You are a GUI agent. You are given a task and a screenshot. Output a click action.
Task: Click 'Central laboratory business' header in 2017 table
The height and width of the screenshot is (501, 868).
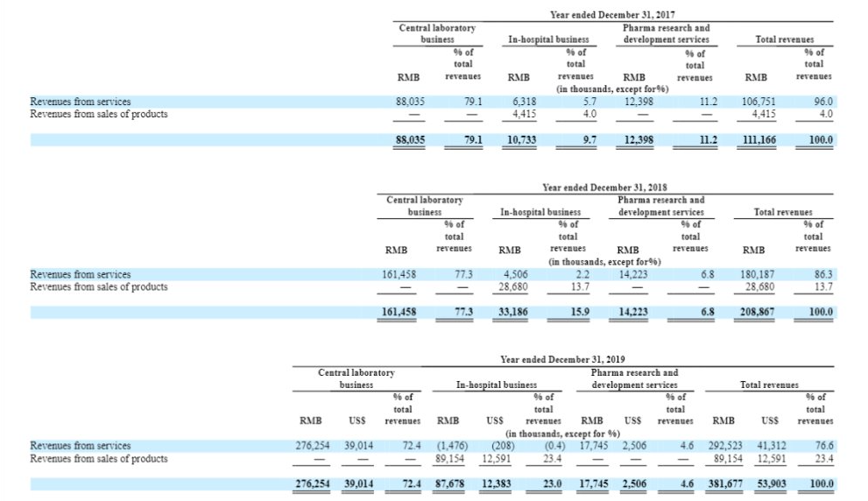[437, 34]
